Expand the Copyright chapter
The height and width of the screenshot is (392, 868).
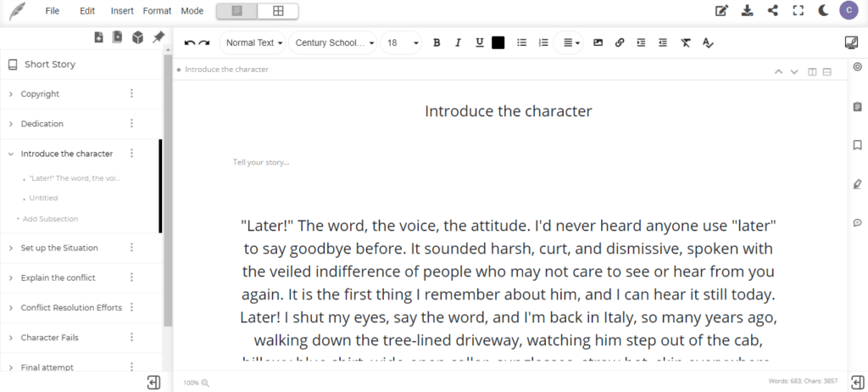click(11, 94)
